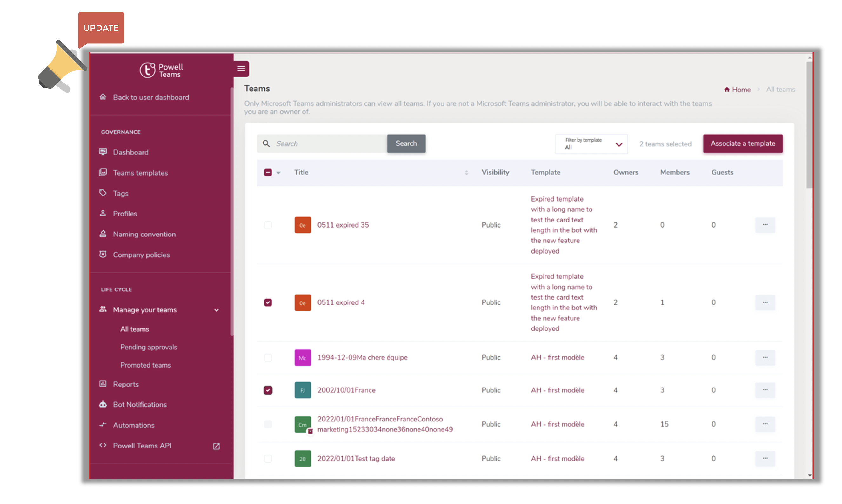Check the 1994-12-09Ma chere équipe checkbox
This screenshot has width=842, height=504.
tap(268, 358)
